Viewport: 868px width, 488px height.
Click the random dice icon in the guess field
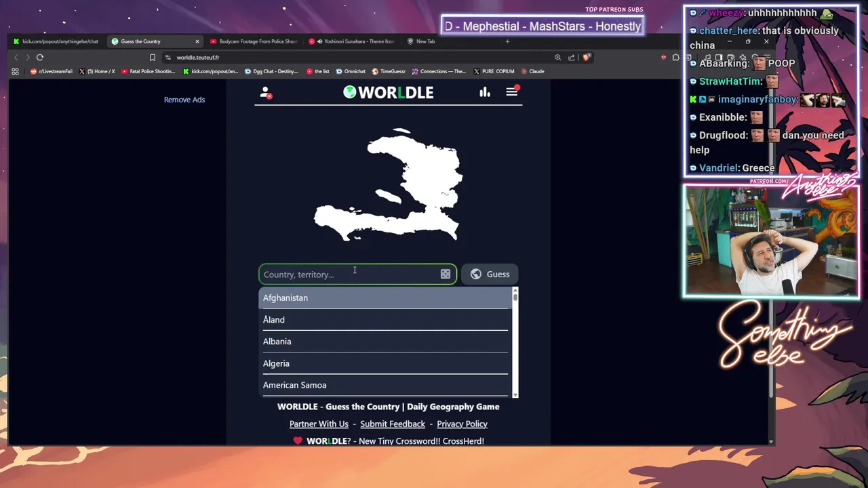coord(446,274)
